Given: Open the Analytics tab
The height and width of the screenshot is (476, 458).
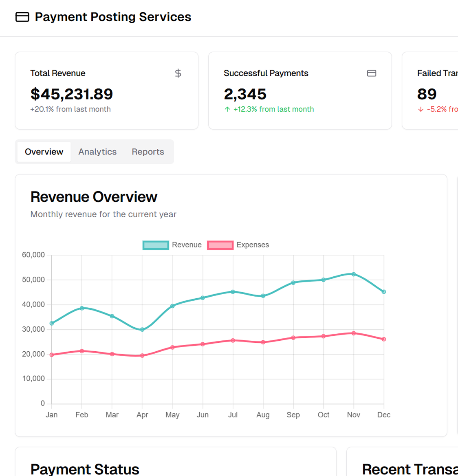Looking at the screenshot, I should [97, 152].
